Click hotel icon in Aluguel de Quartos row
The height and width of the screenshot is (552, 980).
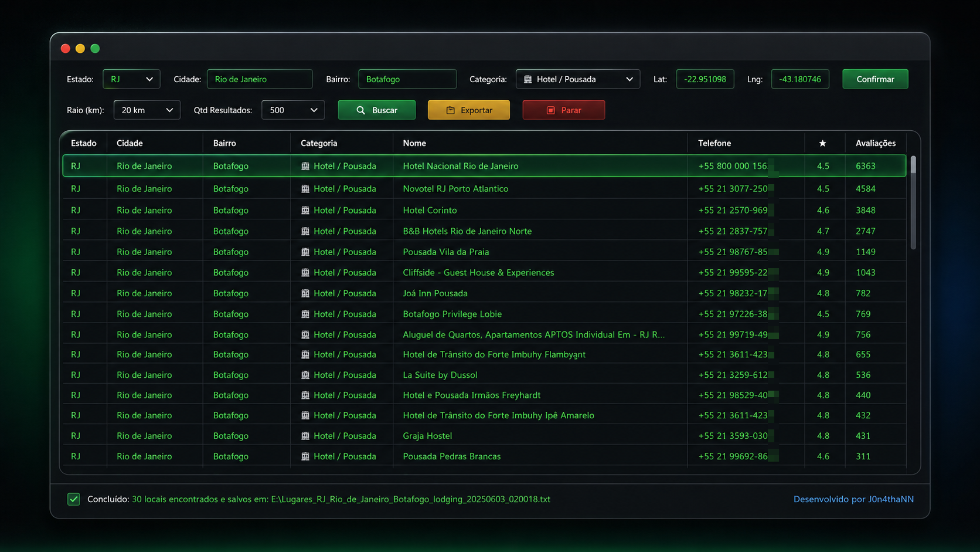[x=305, y=334]
